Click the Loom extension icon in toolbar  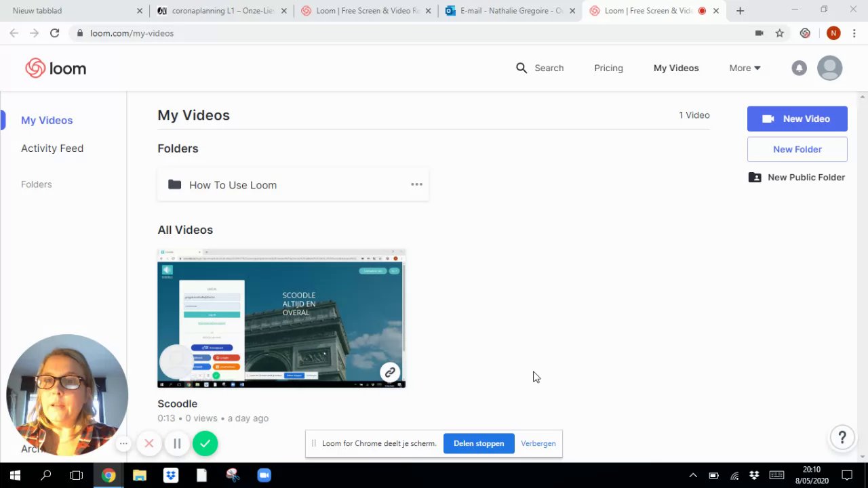(x=805, y=33)
